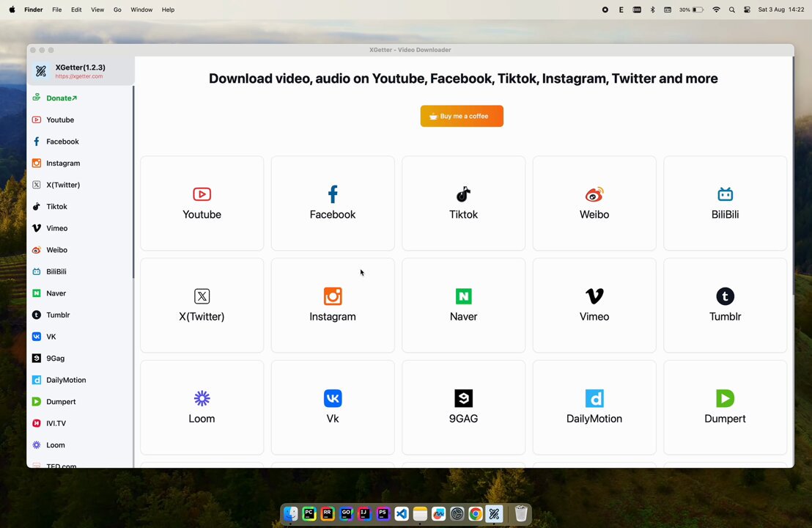Choose the 9GAG grid tile
Screen dimensions: 812x528
463,407
